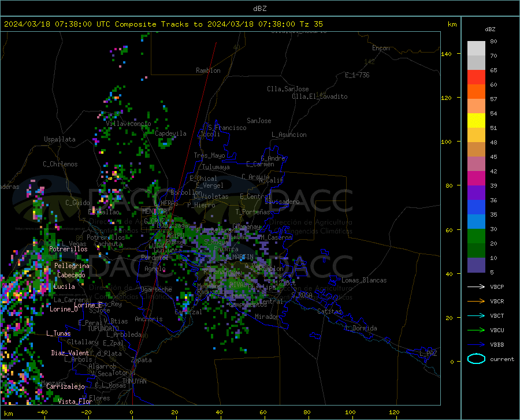
Task: Click the Composite Tracks timestamp header text
Action: pyautogui.click(x=163, y=24)
